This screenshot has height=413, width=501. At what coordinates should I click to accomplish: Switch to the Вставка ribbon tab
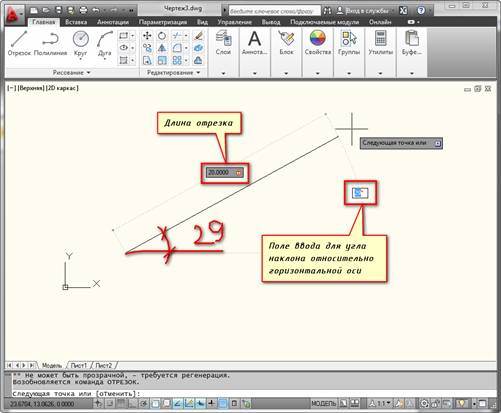[76, 22]
